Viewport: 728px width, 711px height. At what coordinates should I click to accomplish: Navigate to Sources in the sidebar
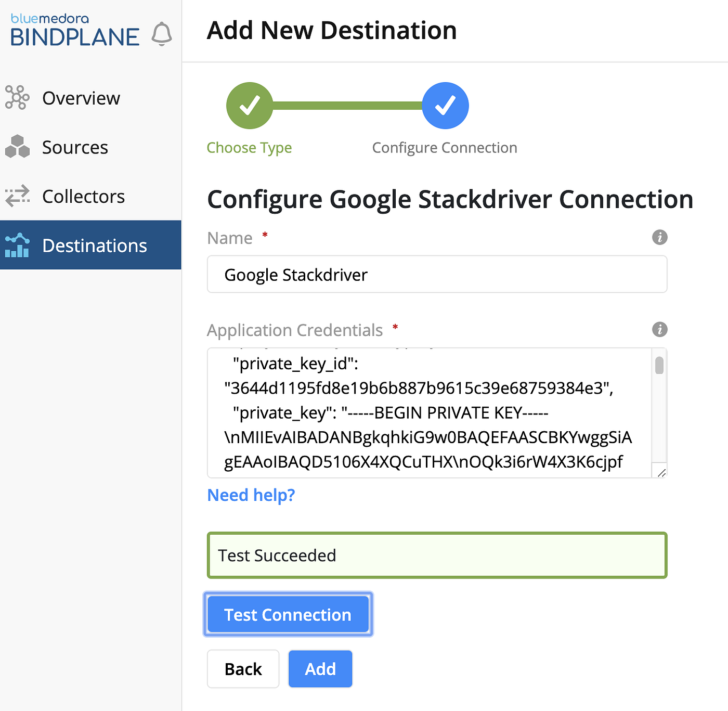click(x=75, y=147)
